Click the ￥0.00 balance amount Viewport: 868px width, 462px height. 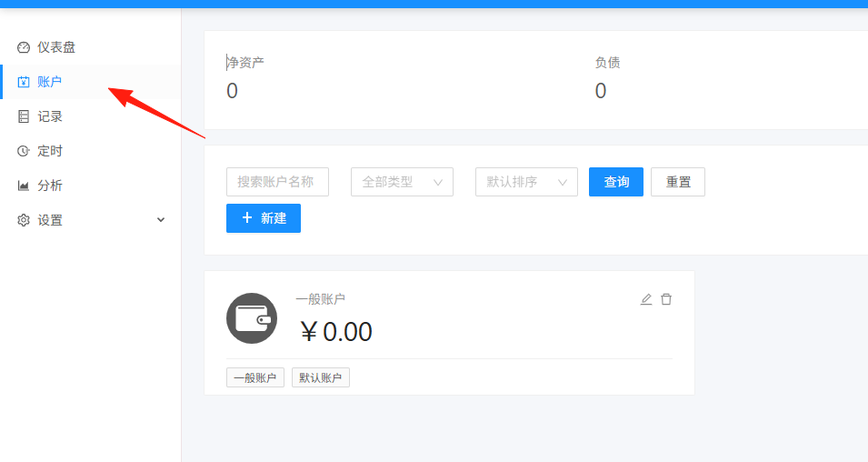point(336,332)
